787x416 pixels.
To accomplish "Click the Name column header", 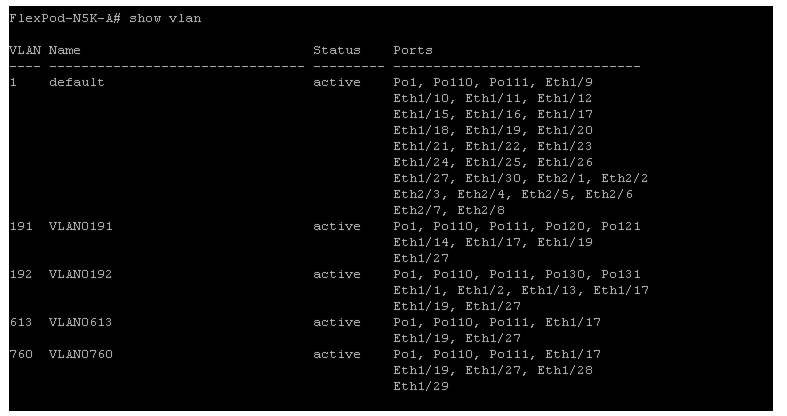I will click(x=65, y=50).
